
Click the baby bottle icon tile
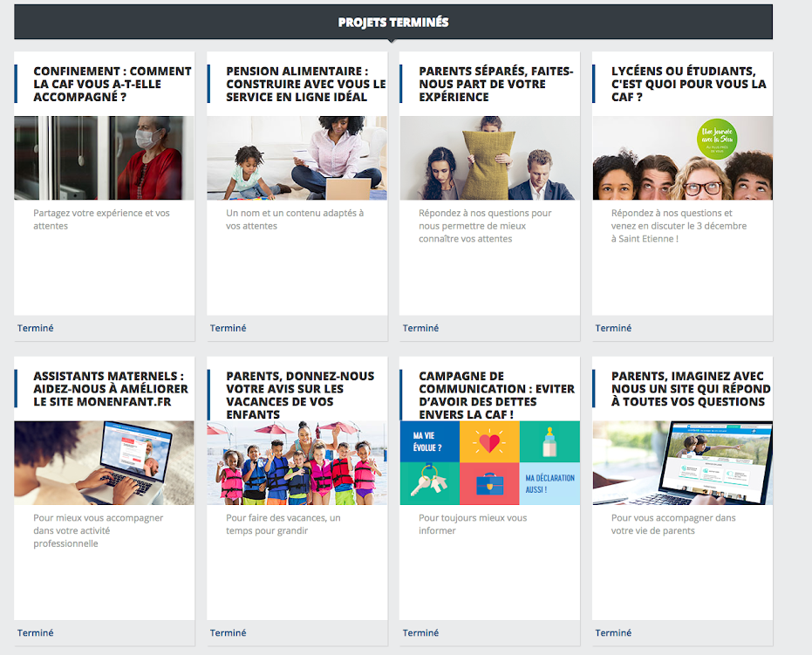tap(549, 441)
